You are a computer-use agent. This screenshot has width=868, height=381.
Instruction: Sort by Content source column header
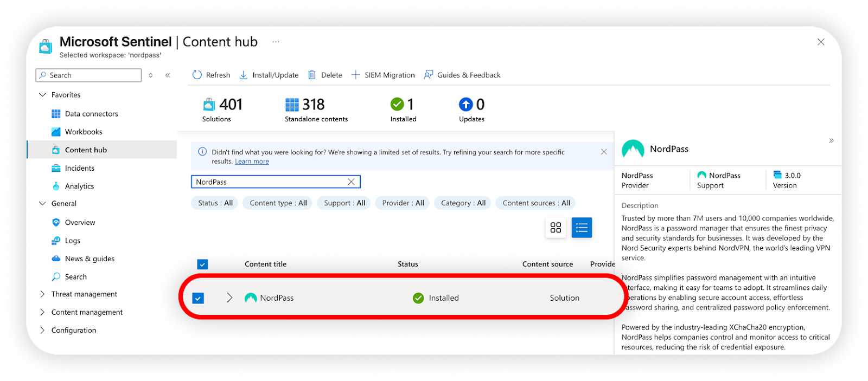tap(547, 264)
